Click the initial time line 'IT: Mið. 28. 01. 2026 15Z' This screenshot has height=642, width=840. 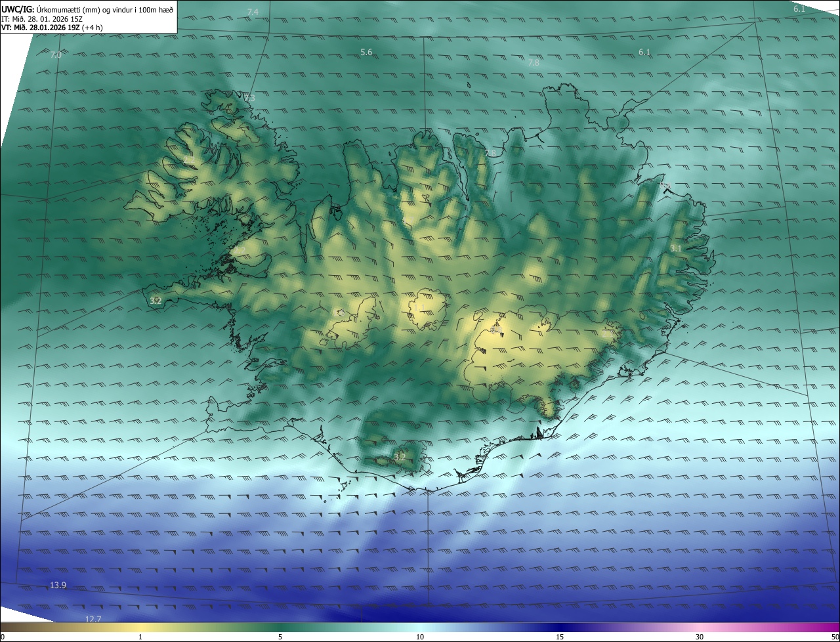[41, 18]
